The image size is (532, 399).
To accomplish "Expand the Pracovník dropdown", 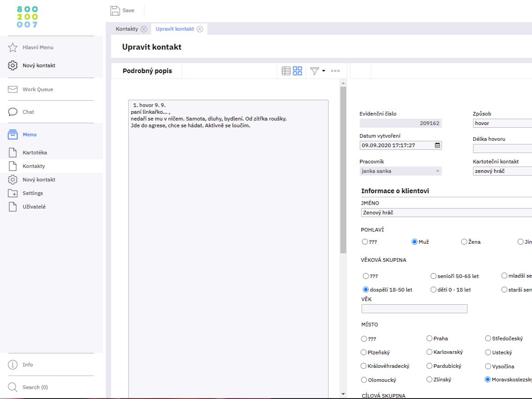I will click(437, 171).
